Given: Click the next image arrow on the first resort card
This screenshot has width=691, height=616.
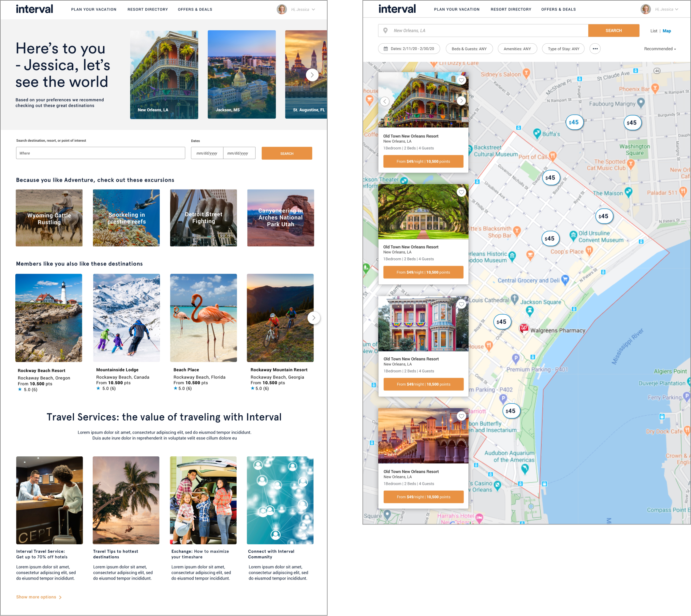Looking at the screenshot, I should coord(461,101).
